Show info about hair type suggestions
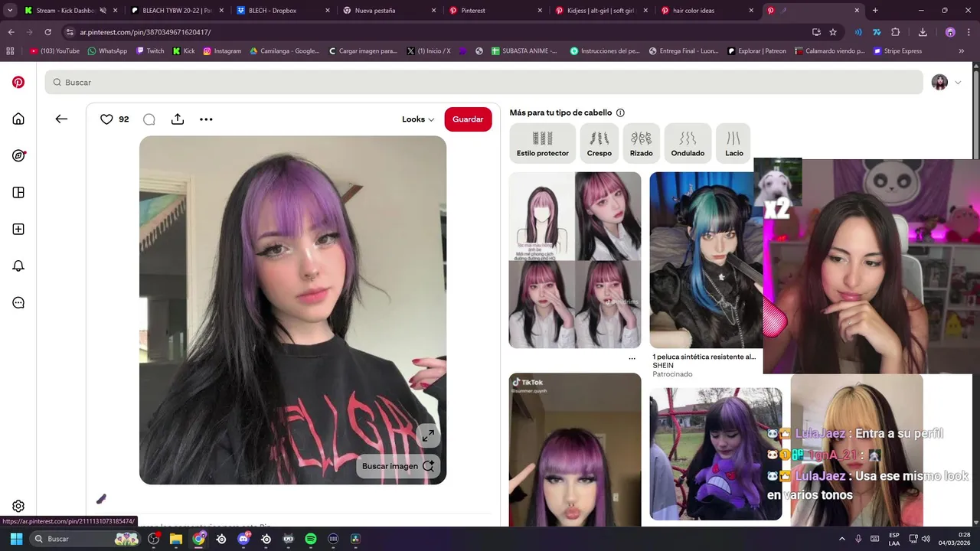Viewport: 980px width, 551px height. [620, 112]
